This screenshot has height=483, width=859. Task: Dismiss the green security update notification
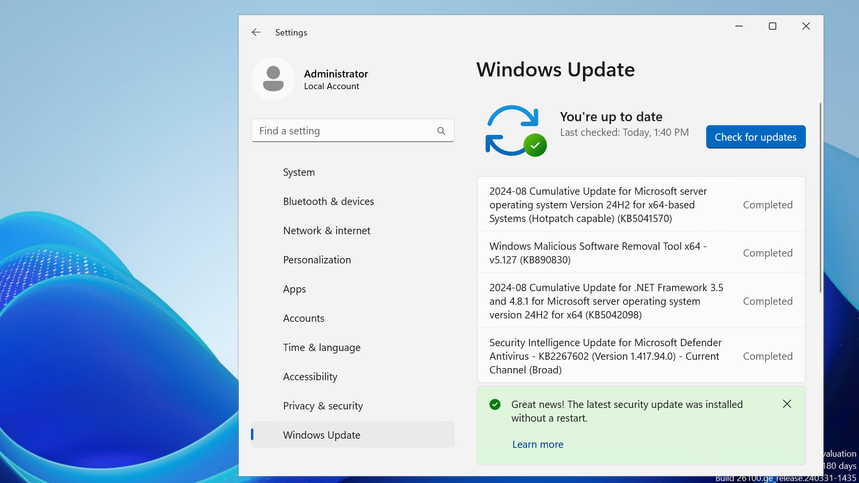coord(787,404)
